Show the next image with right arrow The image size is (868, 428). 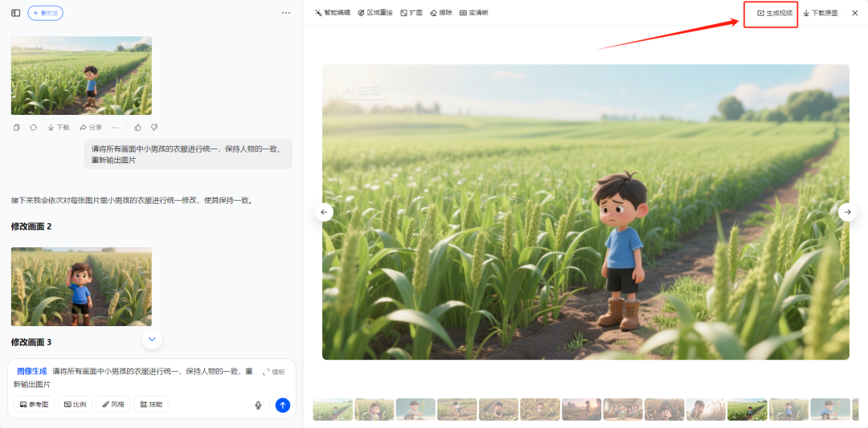pos(848,212)
